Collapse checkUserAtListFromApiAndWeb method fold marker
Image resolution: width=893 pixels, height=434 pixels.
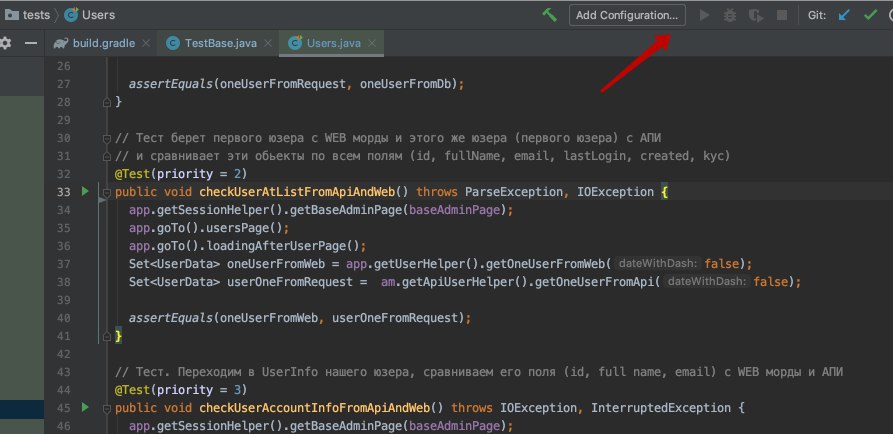pos(106,193)
